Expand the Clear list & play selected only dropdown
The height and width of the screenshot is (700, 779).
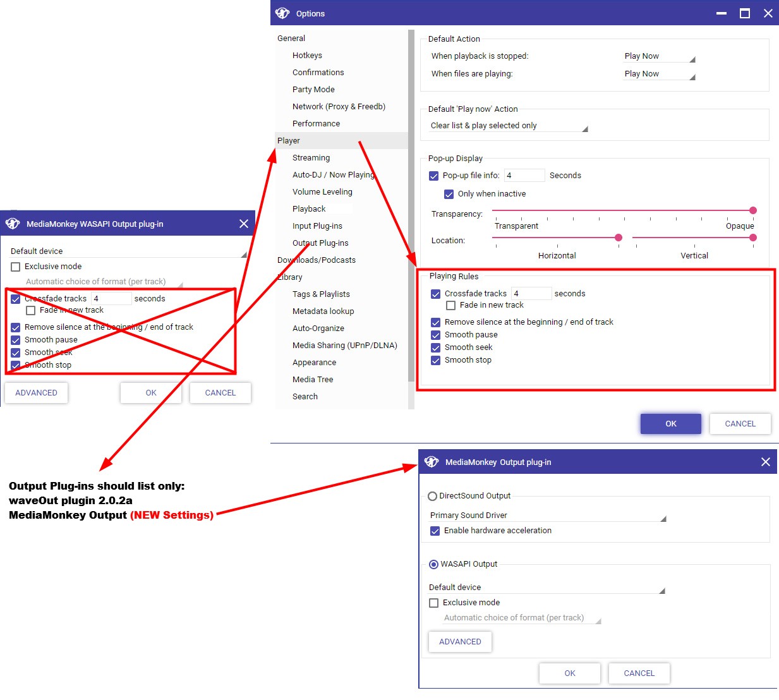(x=509, y=126)
